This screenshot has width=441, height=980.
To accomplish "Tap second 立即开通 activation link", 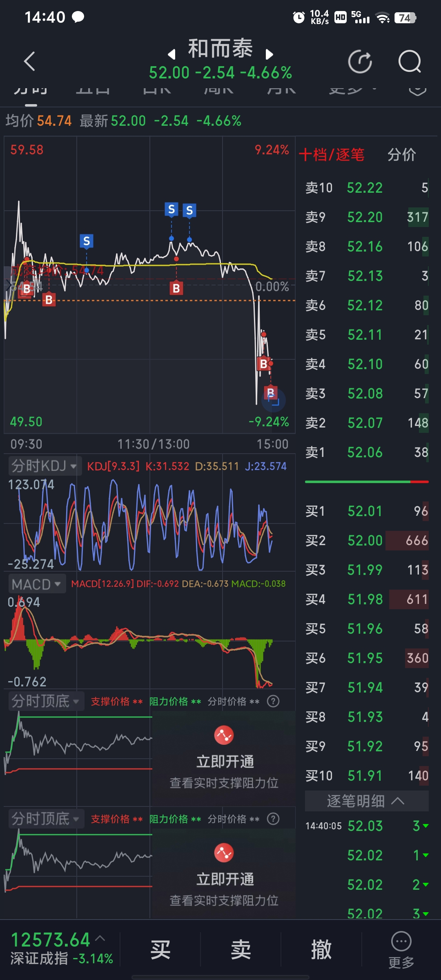I will pos(225,880).
